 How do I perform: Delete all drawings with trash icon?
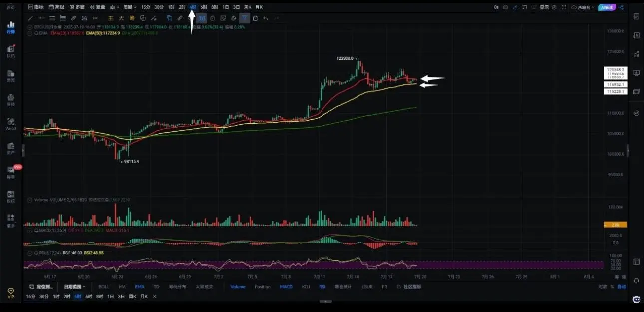pos(255,18)
